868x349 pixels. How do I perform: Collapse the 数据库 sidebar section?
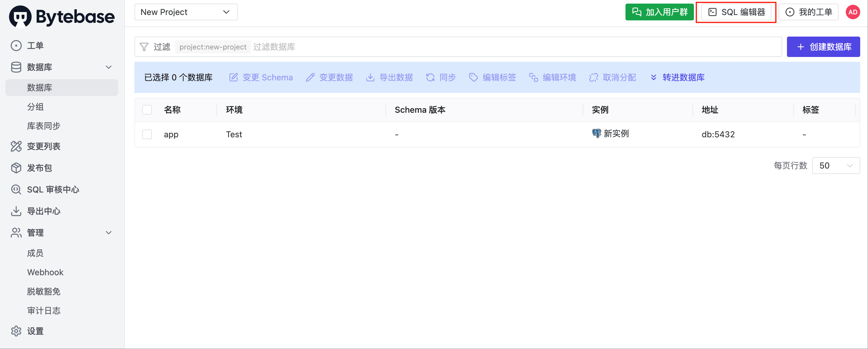point(109,67)
